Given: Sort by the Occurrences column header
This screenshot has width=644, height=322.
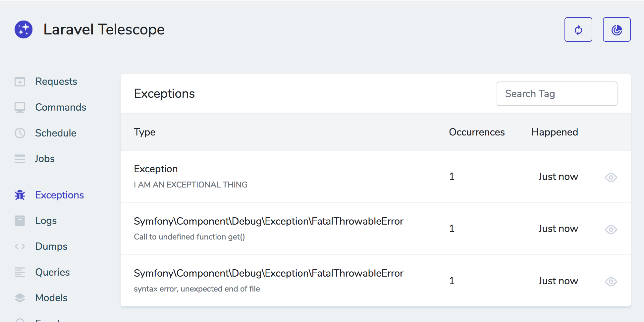Looking at the screenshot, I should pyautogui.click(x=476, y=132).
